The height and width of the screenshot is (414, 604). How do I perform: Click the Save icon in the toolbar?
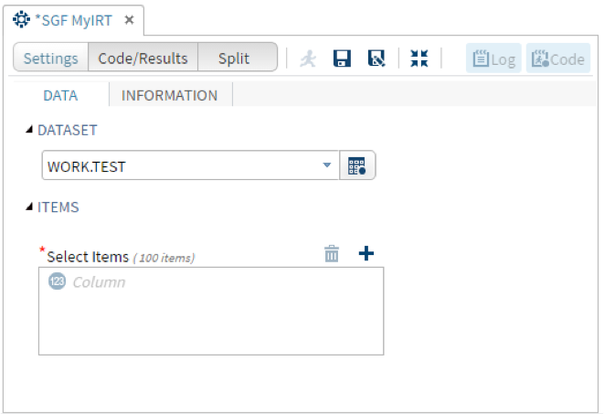342,59
